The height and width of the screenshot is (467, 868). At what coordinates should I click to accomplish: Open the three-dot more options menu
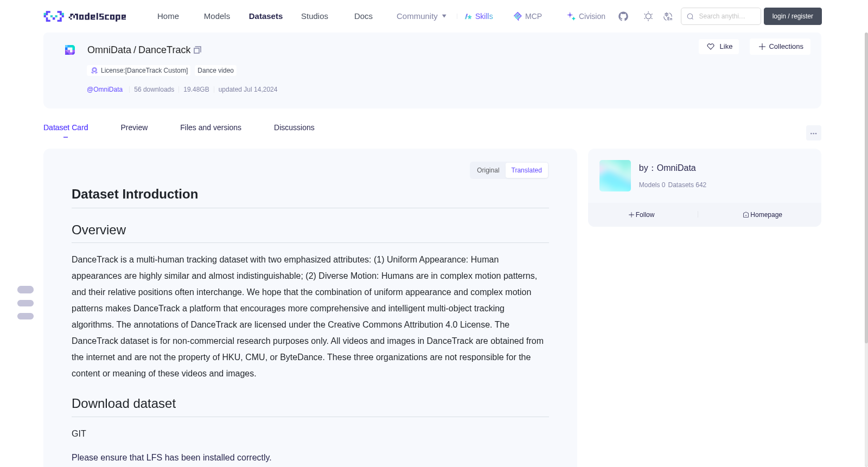tap(813, 133)
